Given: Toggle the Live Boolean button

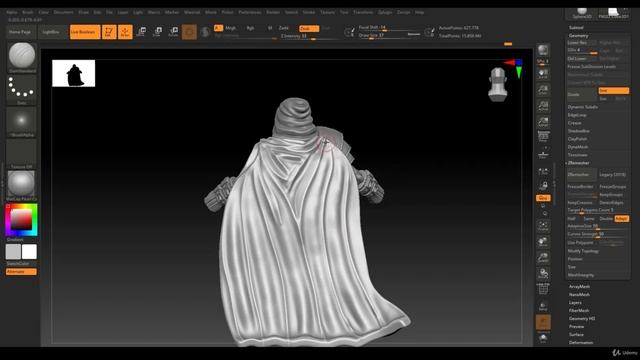Looking at the screenshot, I should [85, 32].
